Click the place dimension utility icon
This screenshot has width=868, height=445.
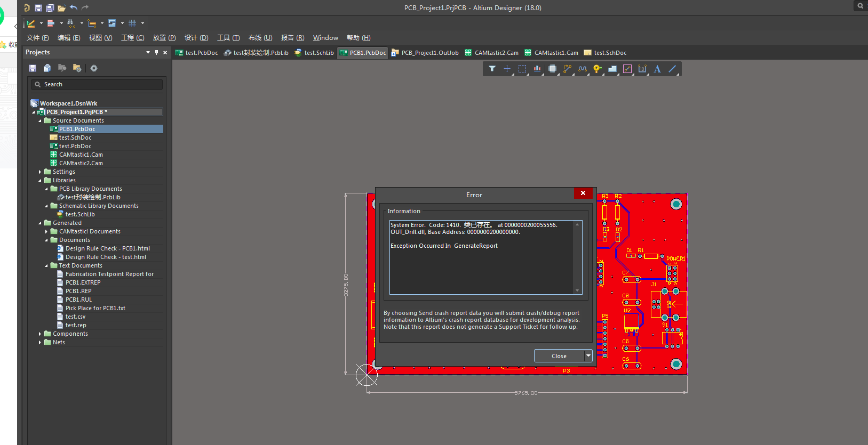point(92,23)
